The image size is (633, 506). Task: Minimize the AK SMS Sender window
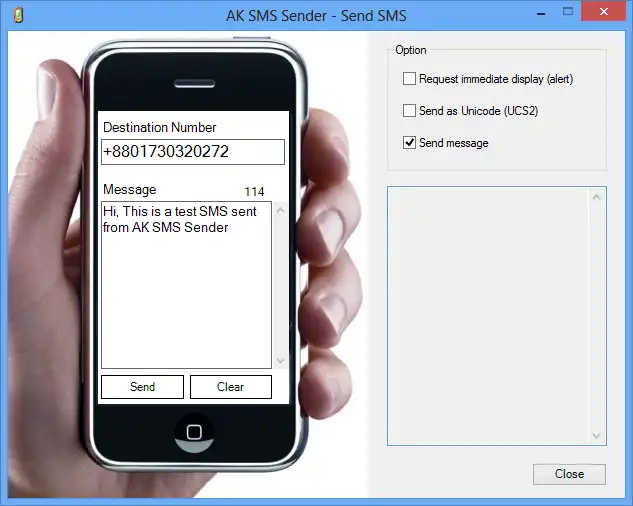click(541, 15)
